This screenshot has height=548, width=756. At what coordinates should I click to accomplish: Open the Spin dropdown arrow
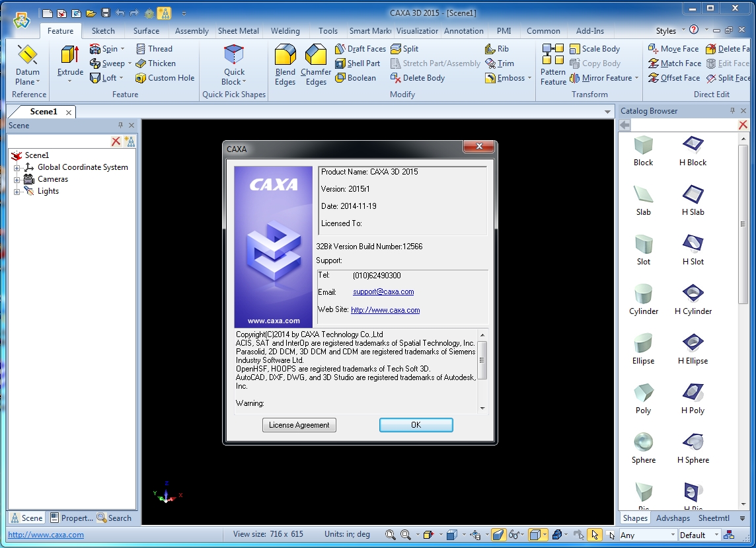click(122, 49)
